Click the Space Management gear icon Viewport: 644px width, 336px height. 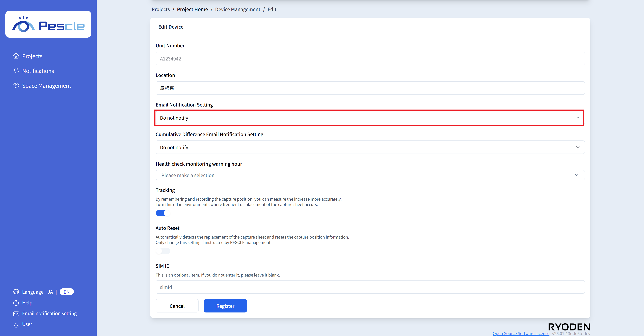tap(16, 85)
